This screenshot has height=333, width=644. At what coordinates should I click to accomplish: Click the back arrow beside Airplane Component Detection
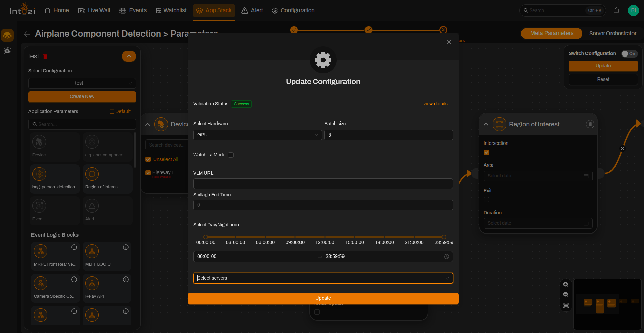[x=27, y=34]
